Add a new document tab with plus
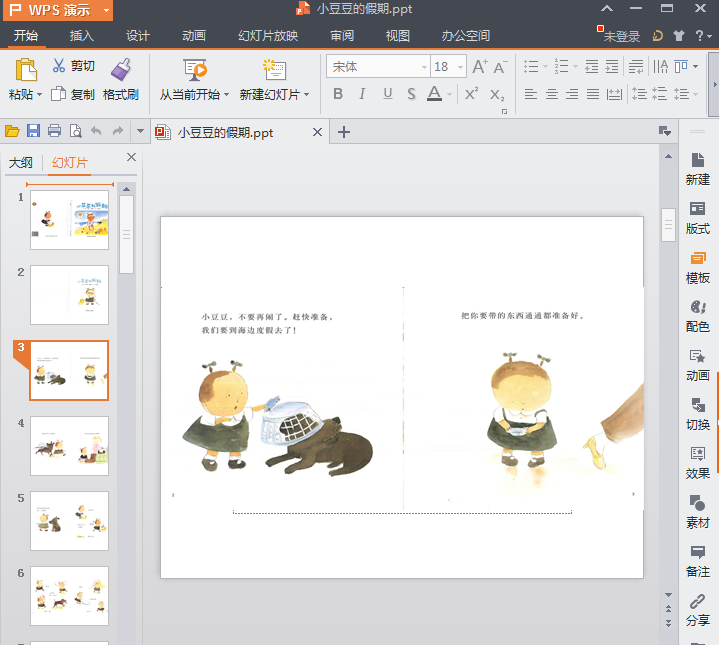Image resolution: width=719 pixels, height=645 pixels. tap(343, 132)
